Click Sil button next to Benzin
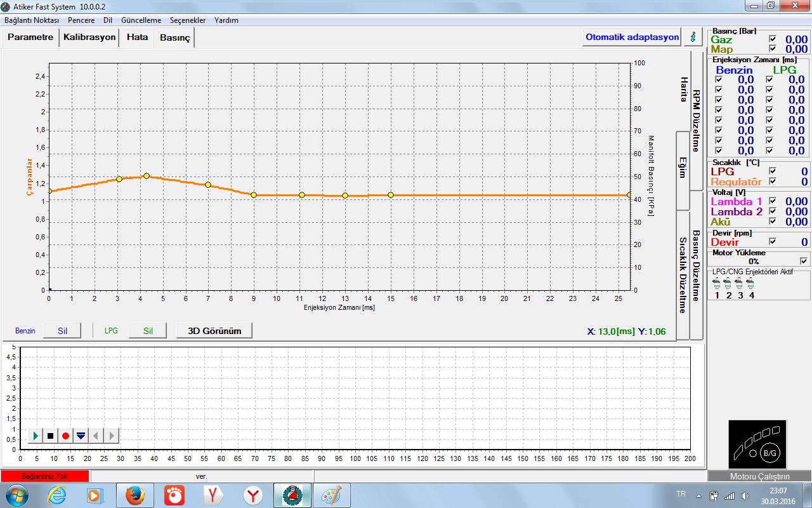812x508 pixels. (62, 331)
